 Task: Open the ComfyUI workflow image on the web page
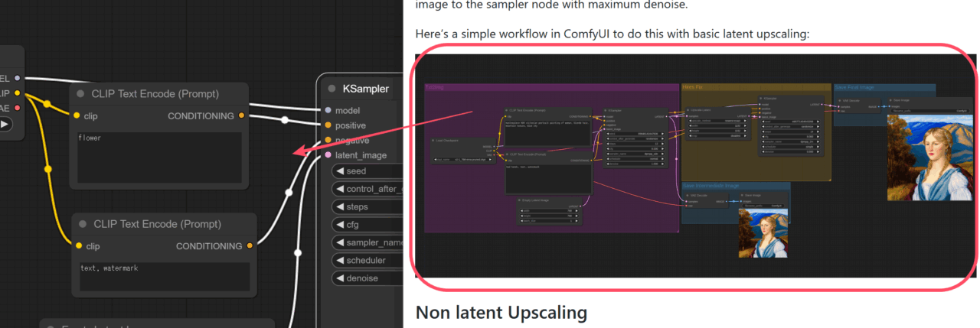[x=697, y=166]
